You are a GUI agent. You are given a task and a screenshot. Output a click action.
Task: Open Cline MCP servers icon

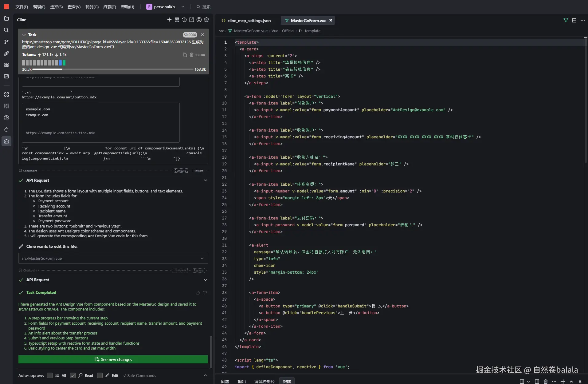(177, 20)
